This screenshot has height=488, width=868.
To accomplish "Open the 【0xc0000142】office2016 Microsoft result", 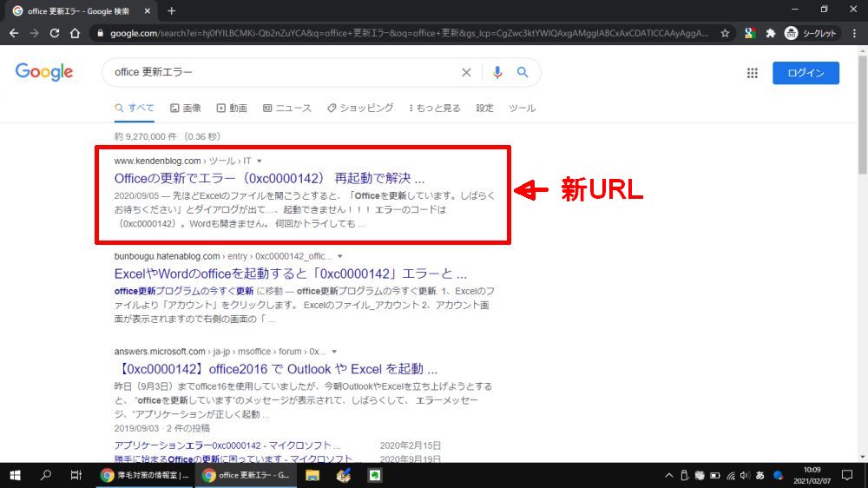I will 278,369.
